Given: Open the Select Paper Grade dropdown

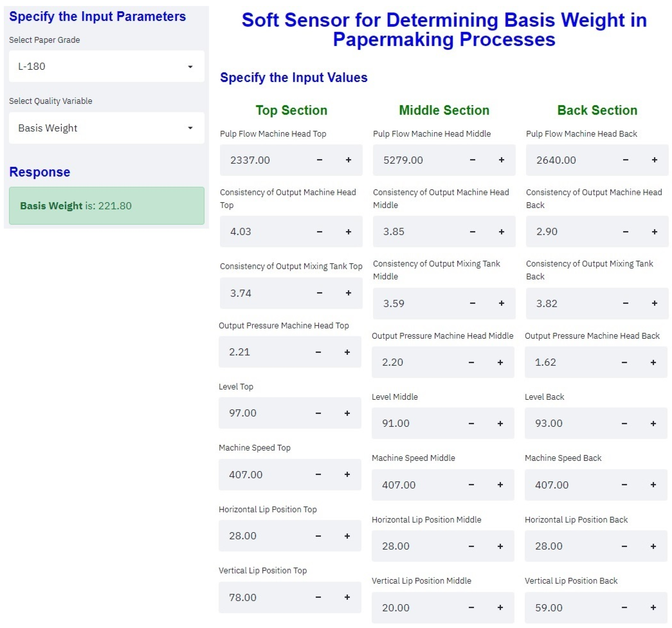Looking at the screenshot, I should [107, 66].
